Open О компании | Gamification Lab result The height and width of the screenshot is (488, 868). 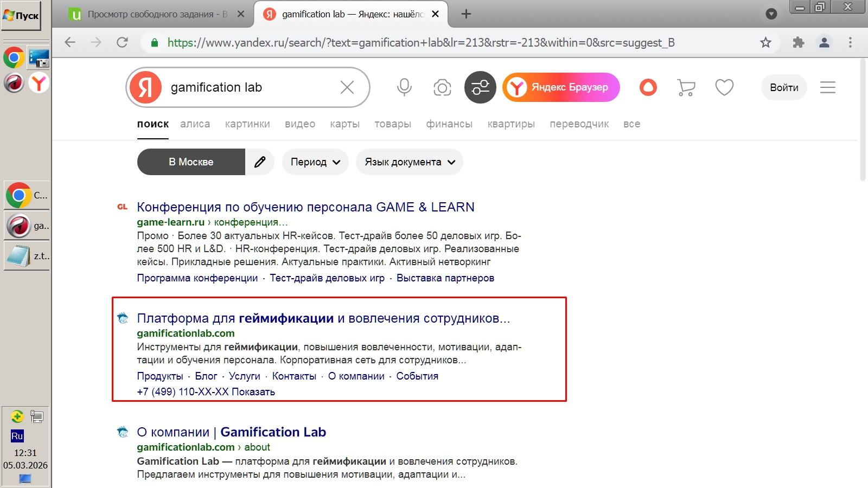tap(231, 432)
